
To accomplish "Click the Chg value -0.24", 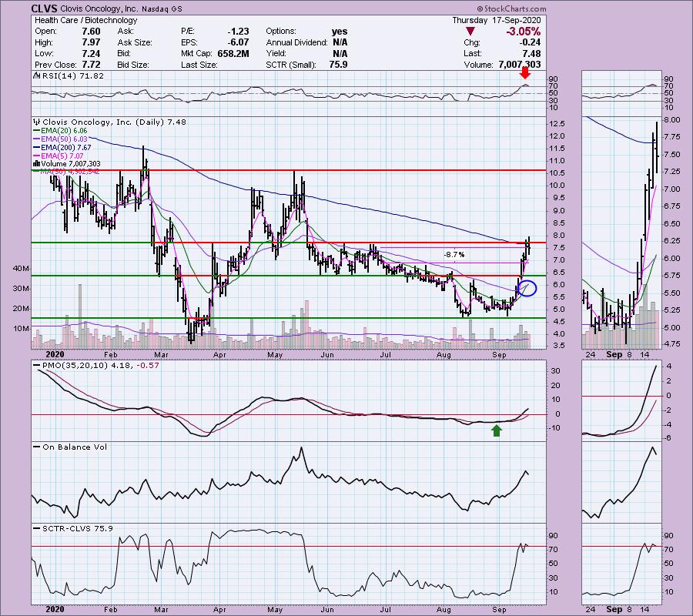I will (x=531, y=42).
